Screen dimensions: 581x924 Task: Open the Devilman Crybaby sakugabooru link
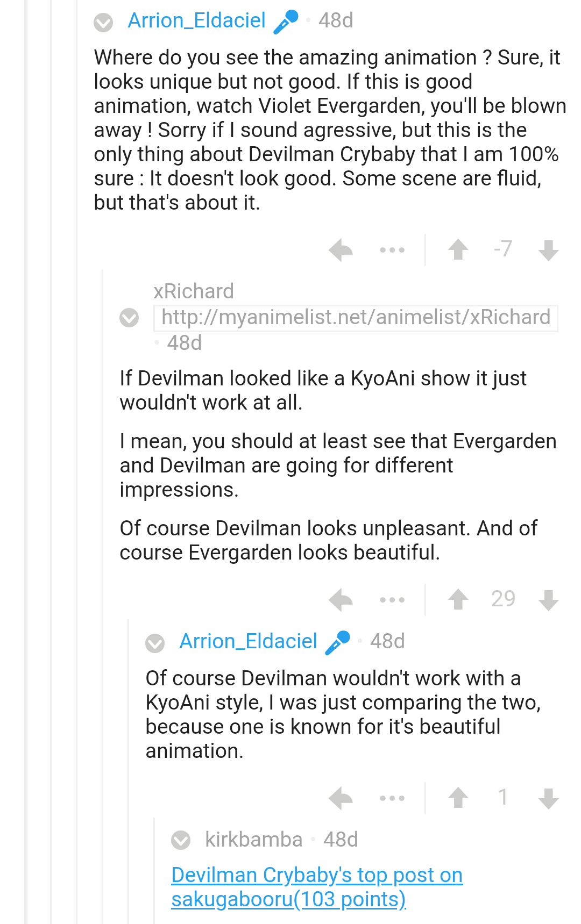[316, 887]
